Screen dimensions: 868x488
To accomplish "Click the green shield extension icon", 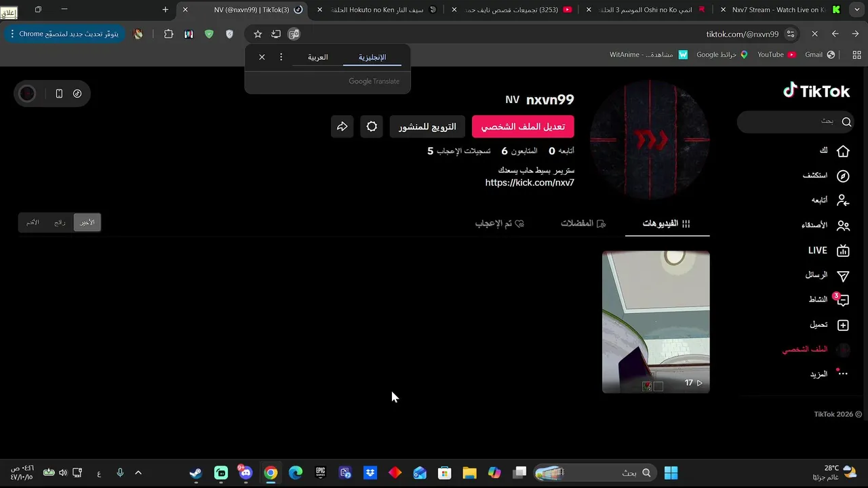I will point(209,34).
